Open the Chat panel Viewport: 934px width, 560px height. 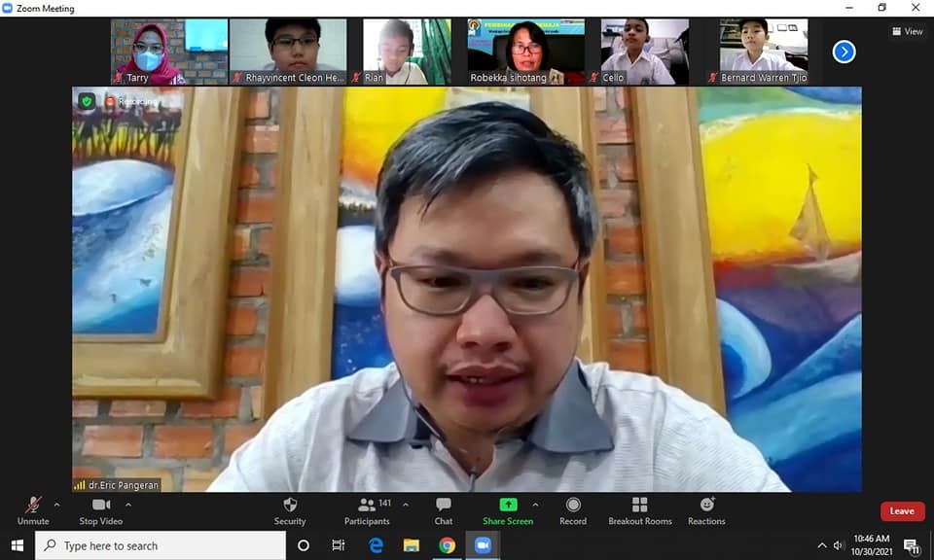tap(444, 510)
